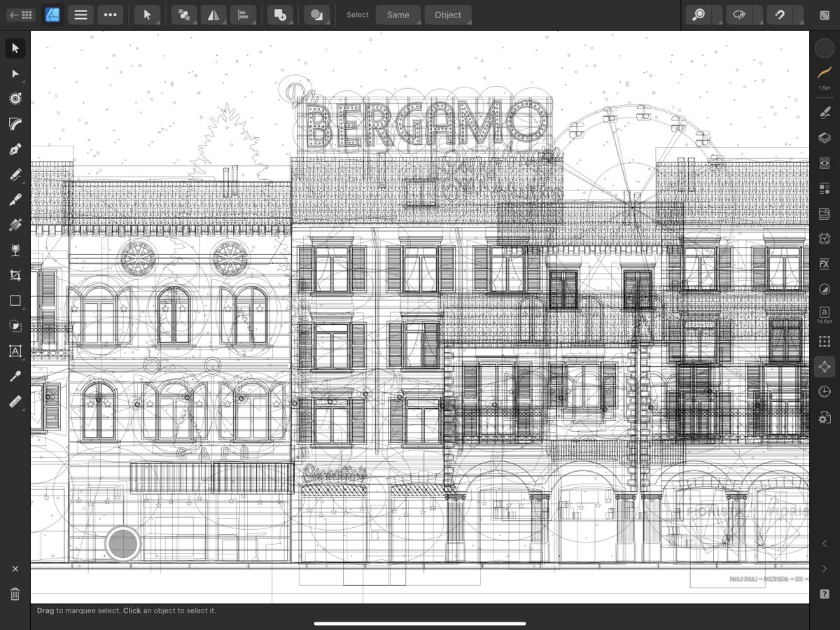Image resolution: width=840 pixels, height=630 pixels.
Task: Tap the redo right chevron
Action: click(x=825, y=569)
